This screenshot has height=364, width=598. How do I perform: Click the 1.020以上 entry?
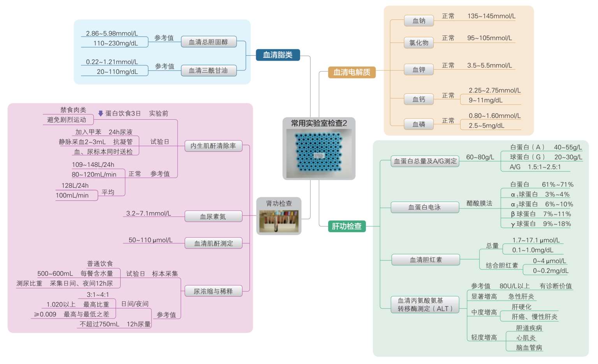pyautogui.click(x=61, y=304)
